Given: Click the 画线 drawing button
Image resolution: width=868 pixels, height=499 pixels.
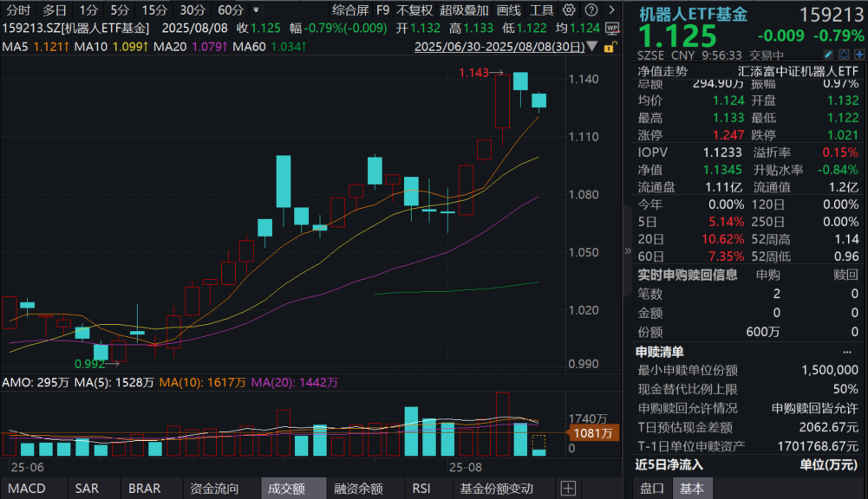Looking at the screenshot, I should [509, 10].
